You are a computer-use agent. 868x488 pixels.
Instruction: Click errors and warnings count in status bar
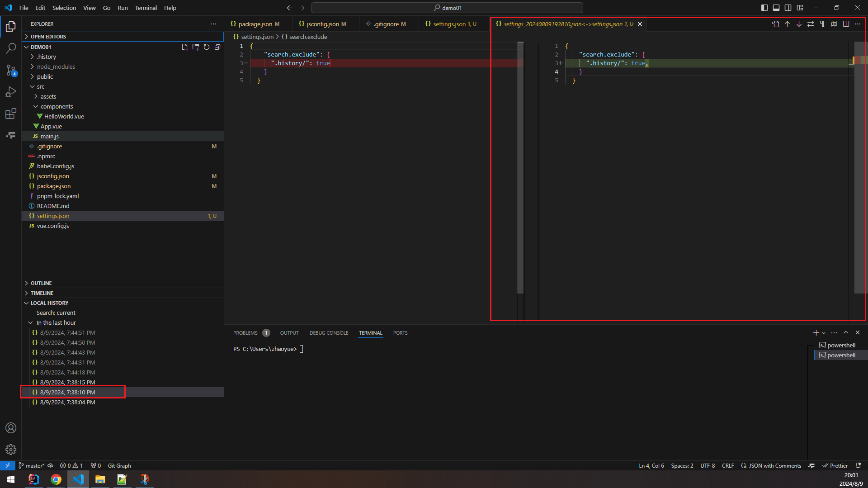click(71, 465)
